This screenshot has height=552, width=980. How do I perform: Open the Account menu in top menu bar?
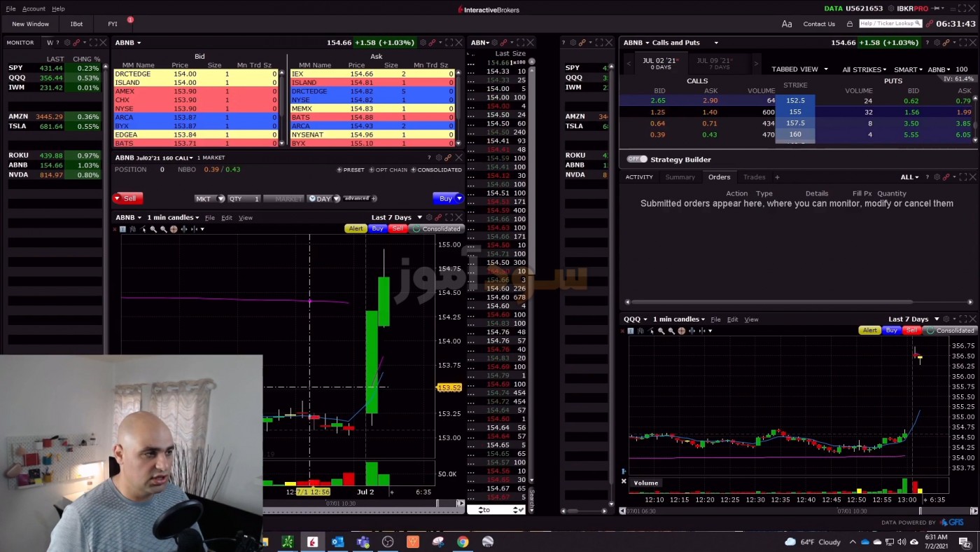click(34, 8)
